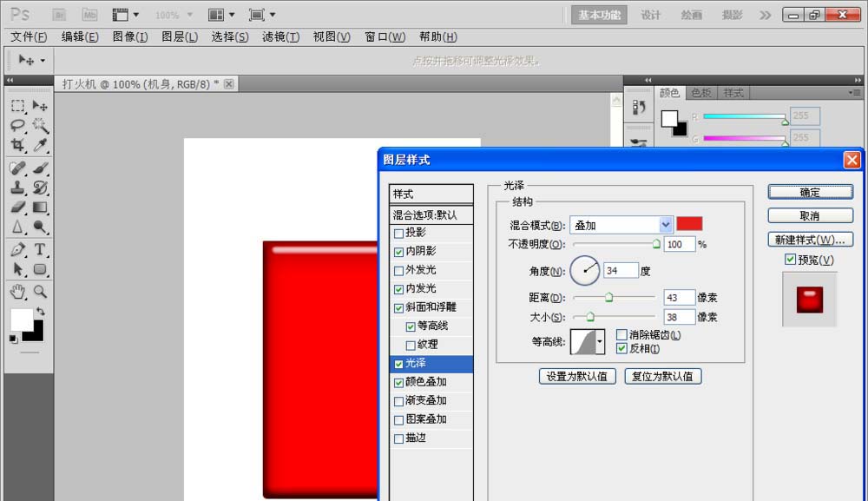Image resolution: width=868 pixels, height=501 pixels.
Task: Click the 复位为默认值 reset button
Action: point(662,377)
